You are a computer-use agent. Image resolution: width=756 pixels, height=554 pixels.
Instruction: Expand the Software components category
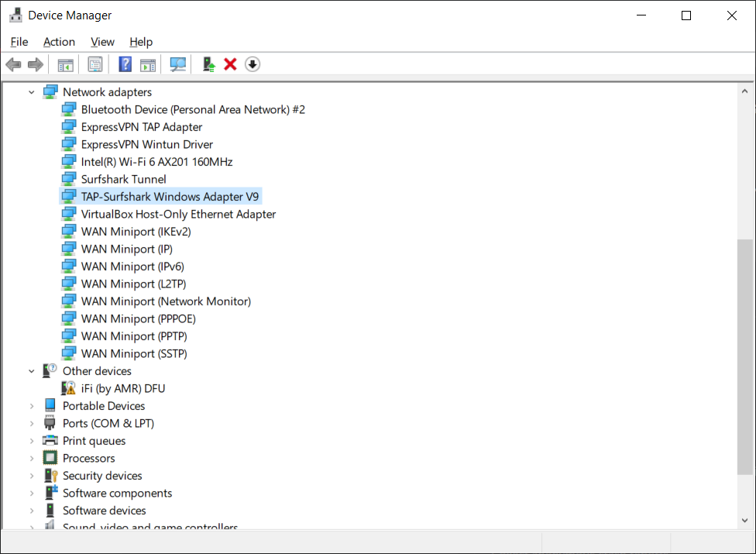tap(31, 493)
